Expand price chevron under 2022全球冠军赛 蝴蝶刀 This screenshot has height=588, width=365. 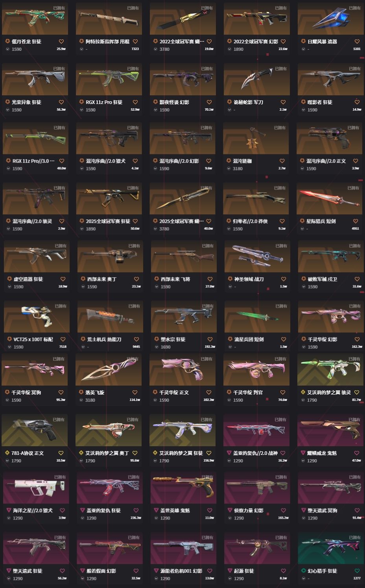156,49
